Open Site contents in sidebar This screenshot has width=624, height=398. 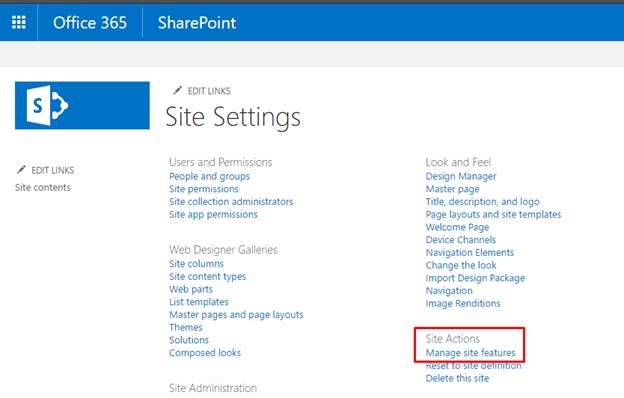[x=43, y=187]
